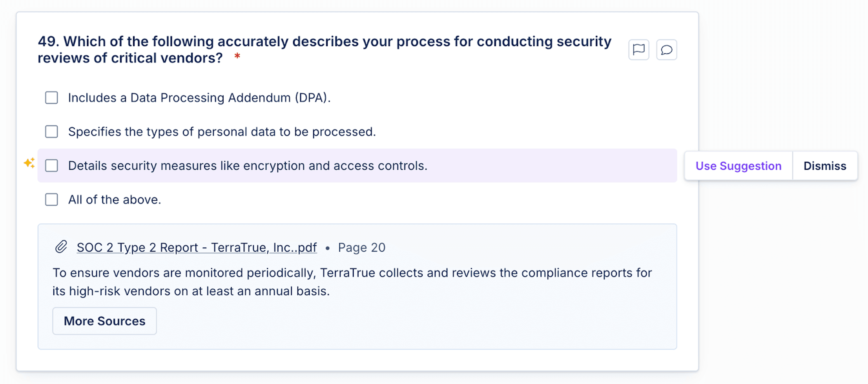Screen dimensions: 868x384
Task: Click the label Specifies the types of personal data
Action: (222, 132)
